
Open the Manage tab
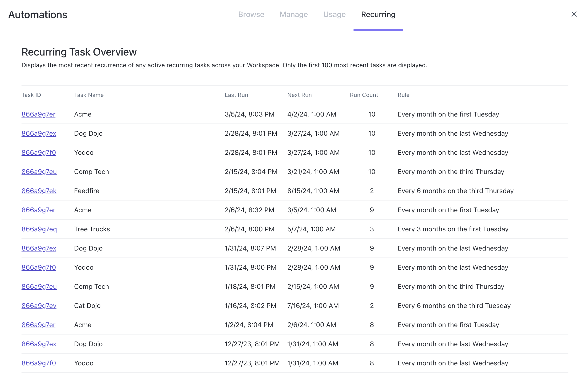(294, 14)
